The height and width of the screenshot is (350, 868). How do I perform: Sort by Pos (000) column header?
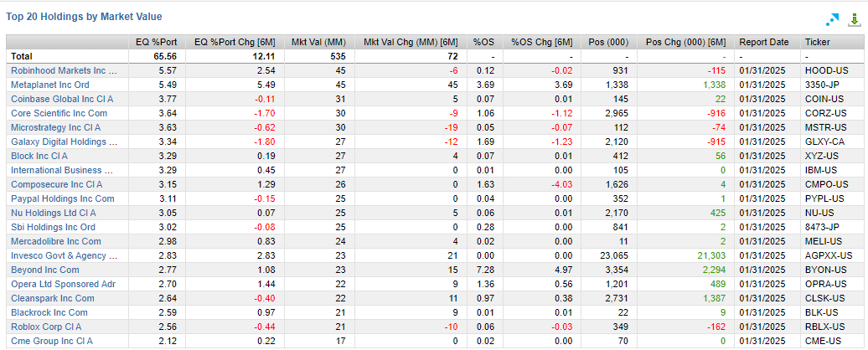607,42
